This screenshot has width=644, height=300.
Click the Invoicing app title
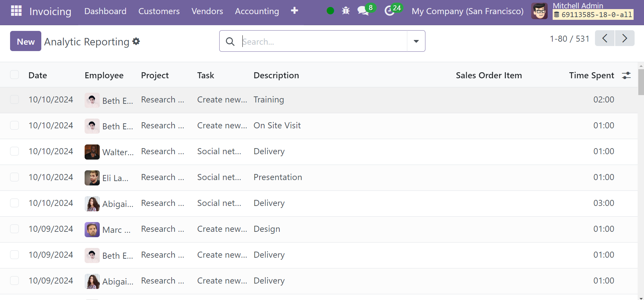click(50, 11)
